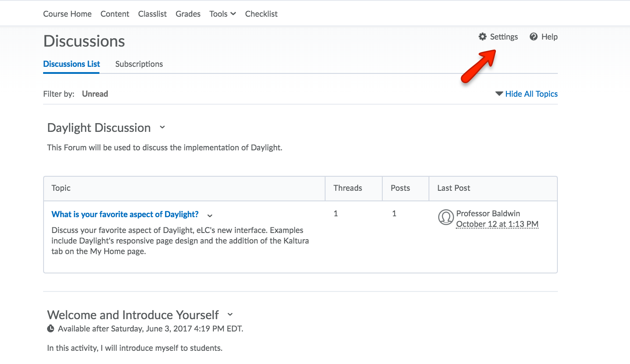Filter discussions by Unread
The image size is (630, 364).
click(95, 94)
